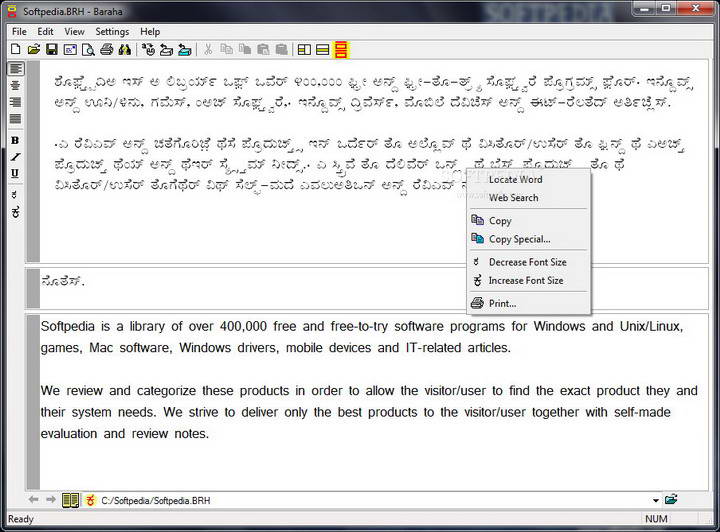Open the View menu
This screenshot has height=532, width=720.
pyautogui.click(x=74, y=31)
